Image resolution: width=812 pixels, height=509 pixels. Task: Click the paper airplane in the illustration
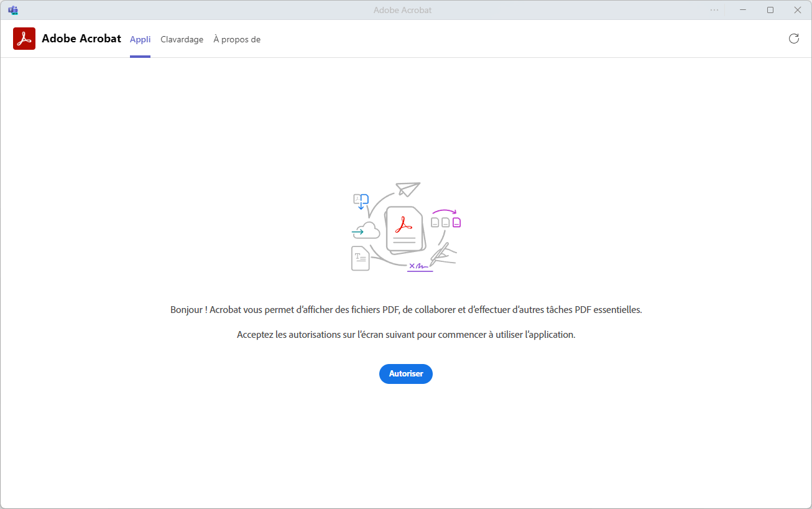407,189
